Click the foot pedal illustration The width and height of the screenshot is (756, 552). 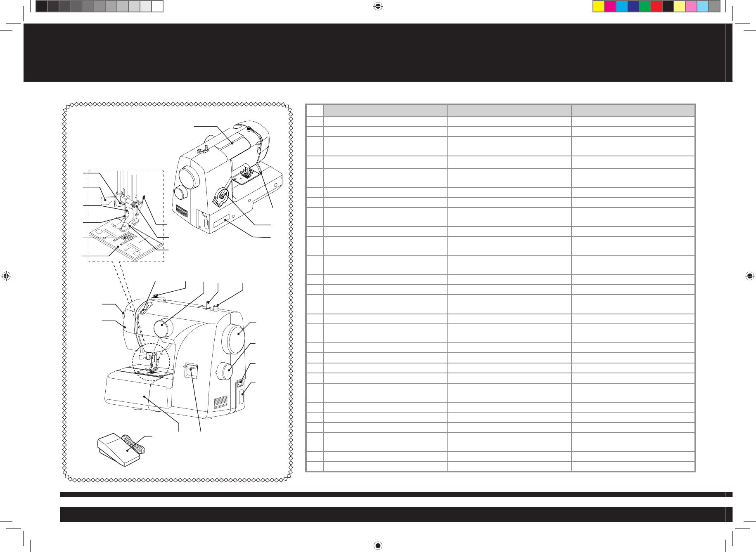coord(119,451)
